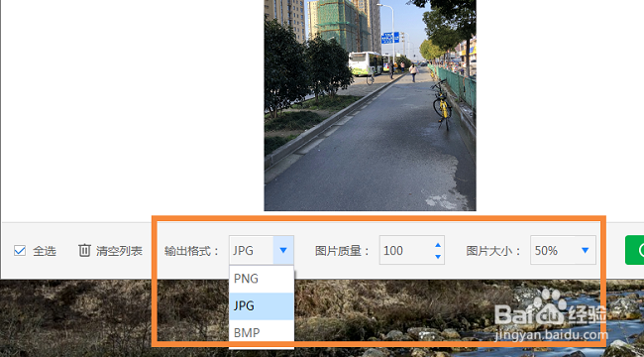Click the 清空列表 clear list button
This screenshot has height=357, width=644.
click(111, 251)
